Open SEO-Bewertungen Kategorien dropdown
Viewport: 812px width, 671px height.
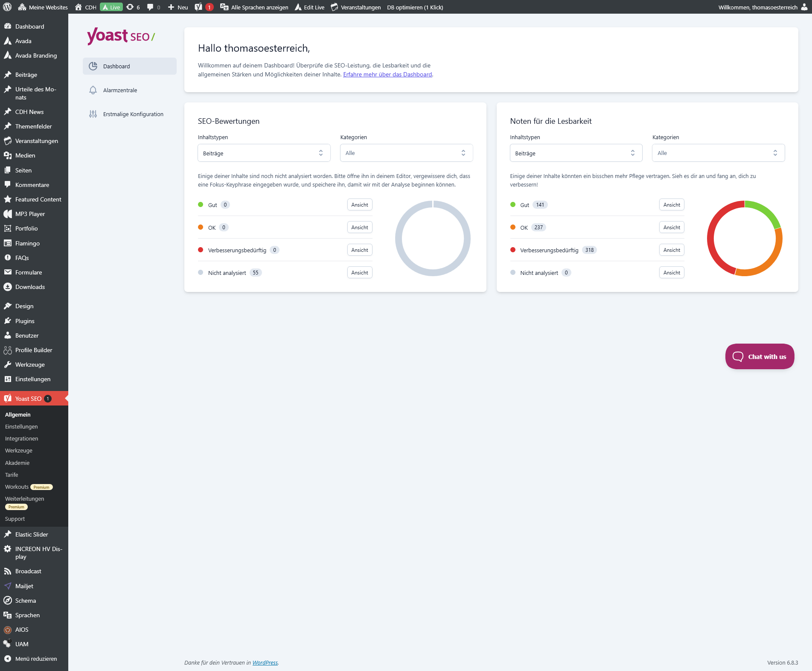tap(406, 153)
